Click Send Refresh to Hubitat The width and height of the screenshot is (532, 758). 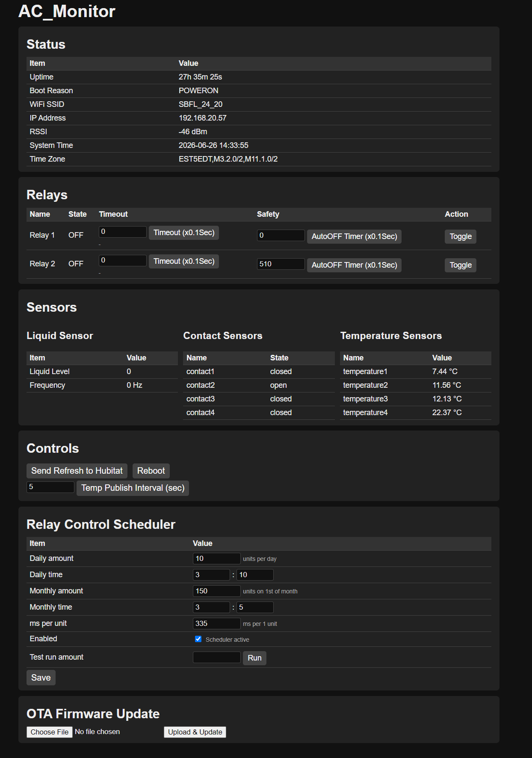click(x=77, y=471)
